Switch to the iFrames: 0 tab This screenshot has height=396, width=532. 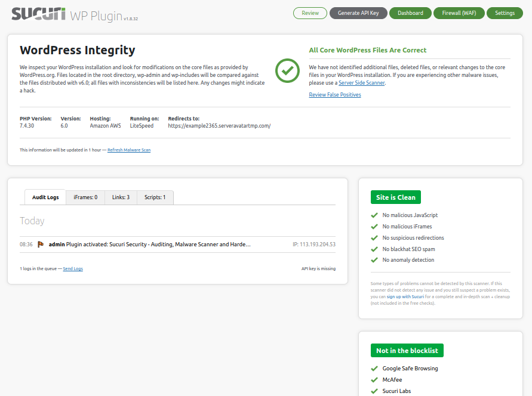coord(85,197)
